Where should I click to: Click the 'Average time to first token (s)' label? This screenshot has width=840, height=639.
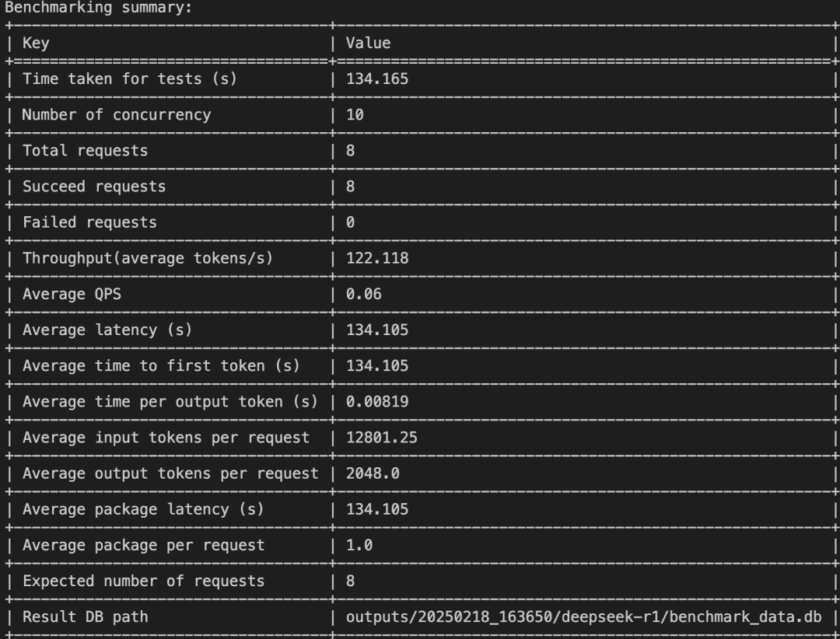161,365
